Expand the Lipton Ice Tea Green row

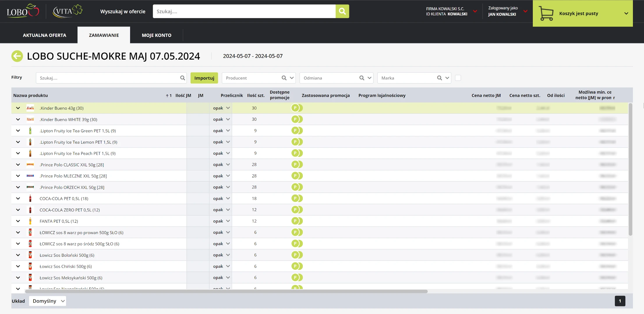(18, 131)
